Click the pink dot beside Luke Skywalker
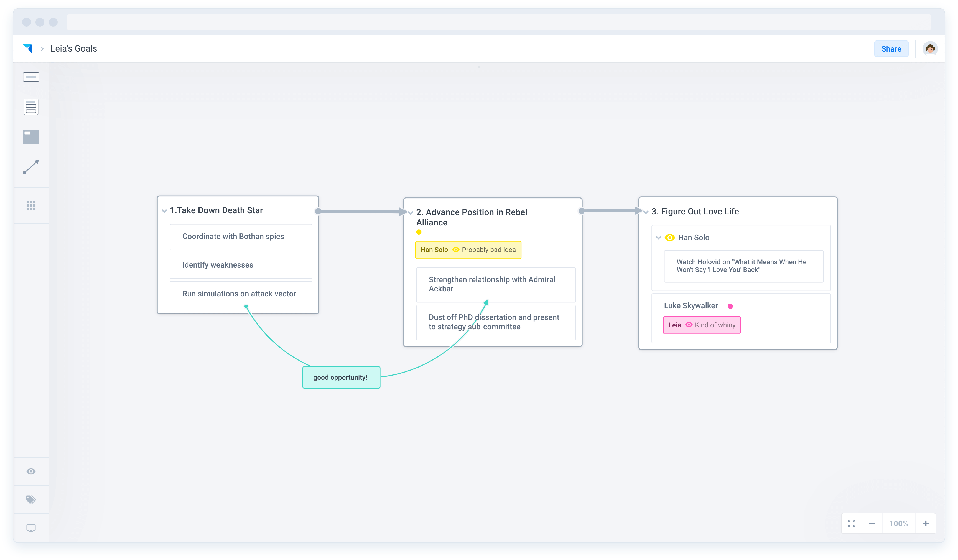958x560 pixels. [730, 306]
